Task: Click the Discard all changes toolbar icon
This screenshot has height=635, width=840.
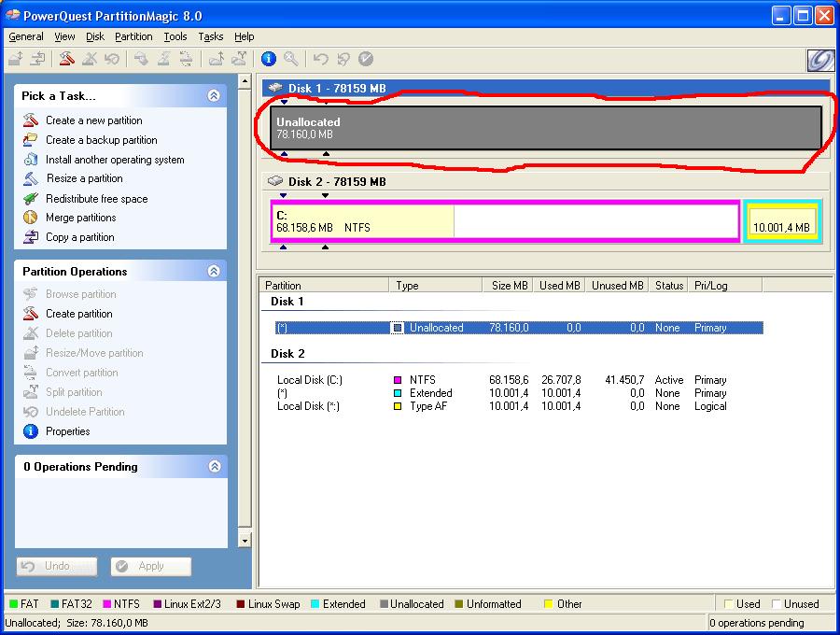Action: [343, 59]
